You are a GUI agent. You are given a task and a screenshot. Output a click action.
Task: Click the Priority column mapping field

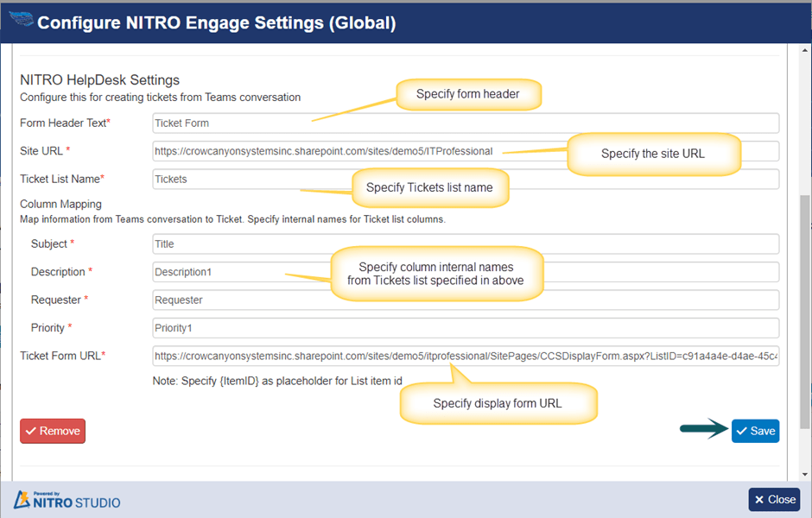click(466, 327)
